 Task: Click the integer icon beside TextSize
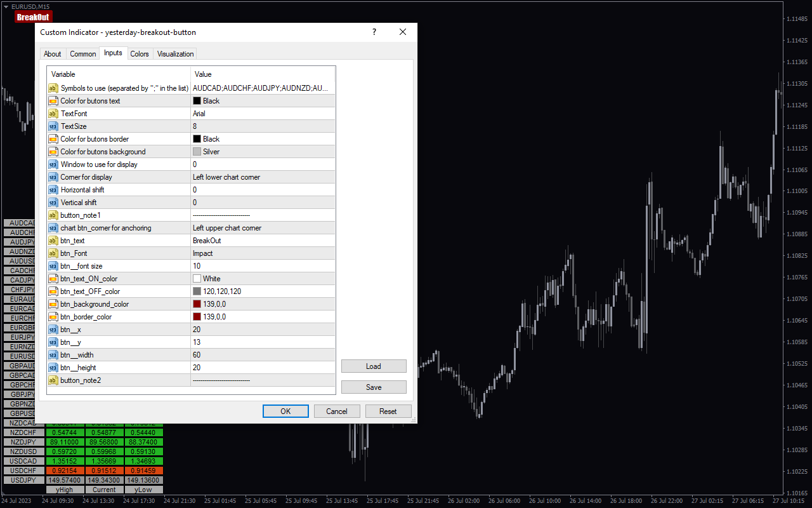coord(53,126)
